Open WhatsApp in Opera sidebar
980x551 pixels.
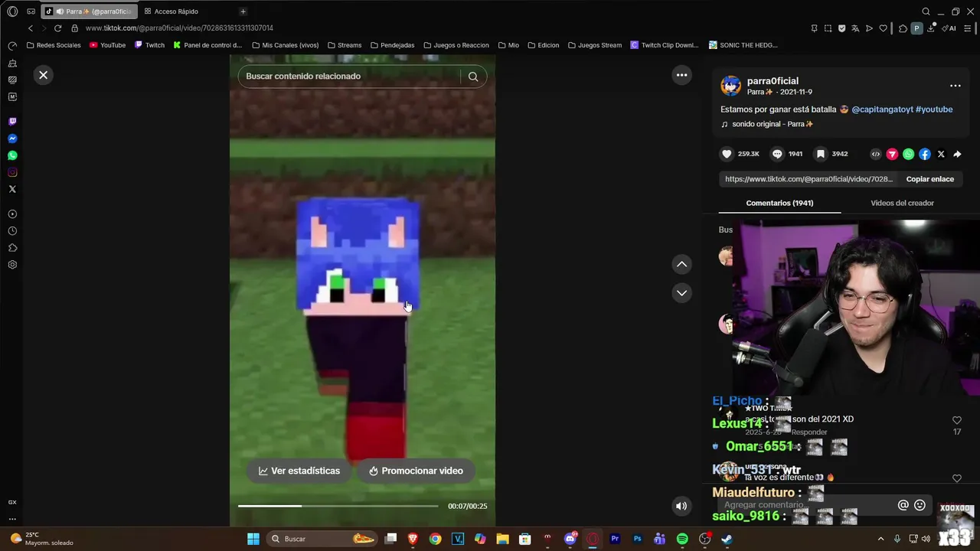(x=12, y=155)
